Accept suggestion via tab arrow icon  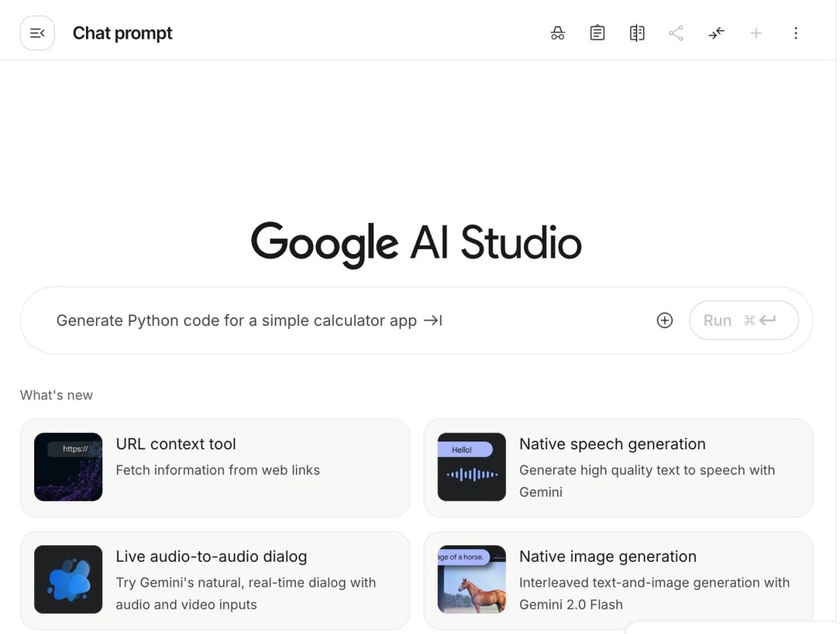tap(433, 320)
